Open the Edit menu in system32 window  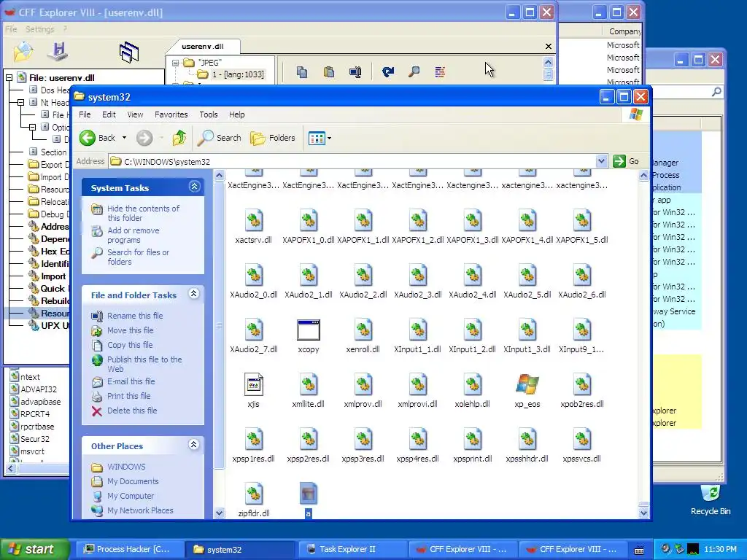[x=109, y=114]
